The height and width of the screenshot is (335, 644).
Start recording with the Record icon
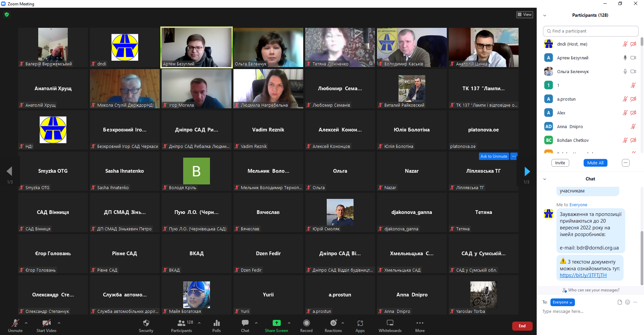click(x=306, y=323)
